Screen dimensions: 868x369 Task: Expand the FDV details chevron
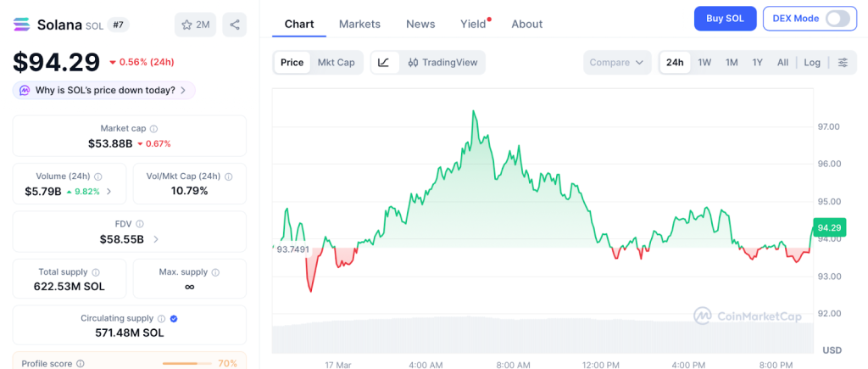156,239
